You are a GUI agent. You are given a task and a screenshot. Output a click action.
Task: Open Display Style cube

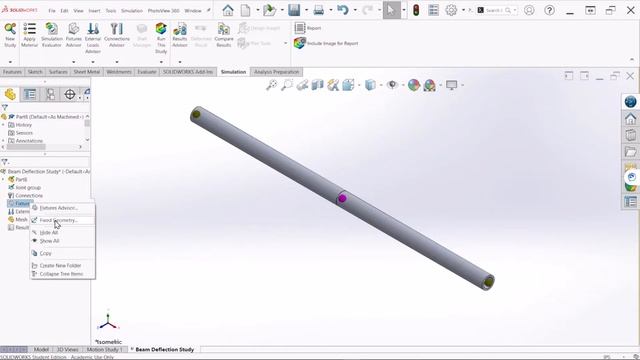tap(370, 85)
